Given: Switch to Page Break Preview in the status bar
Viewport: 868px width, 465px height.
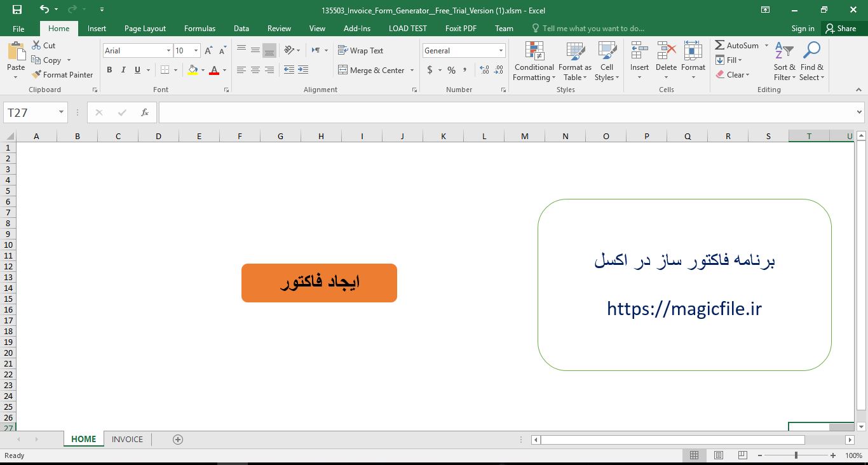Looking at the screenshot, I should tap(742, 455).
